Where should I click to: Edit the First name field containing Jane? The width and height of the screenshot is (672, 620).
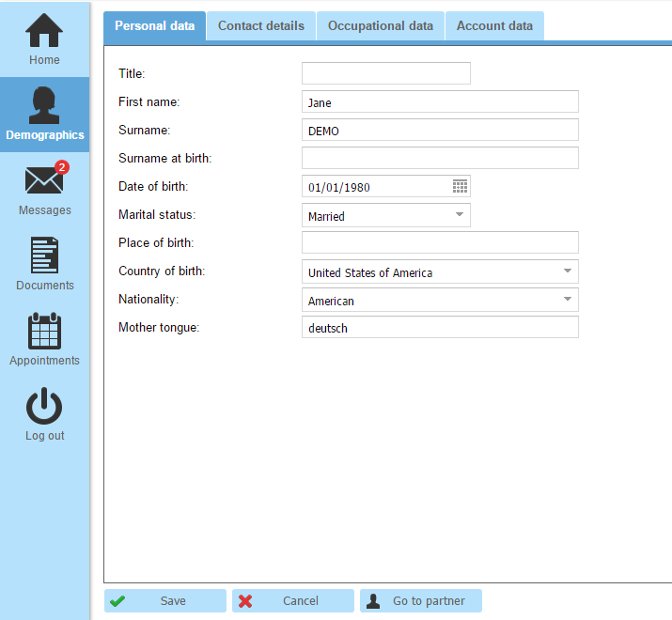(x=440, y=101)
